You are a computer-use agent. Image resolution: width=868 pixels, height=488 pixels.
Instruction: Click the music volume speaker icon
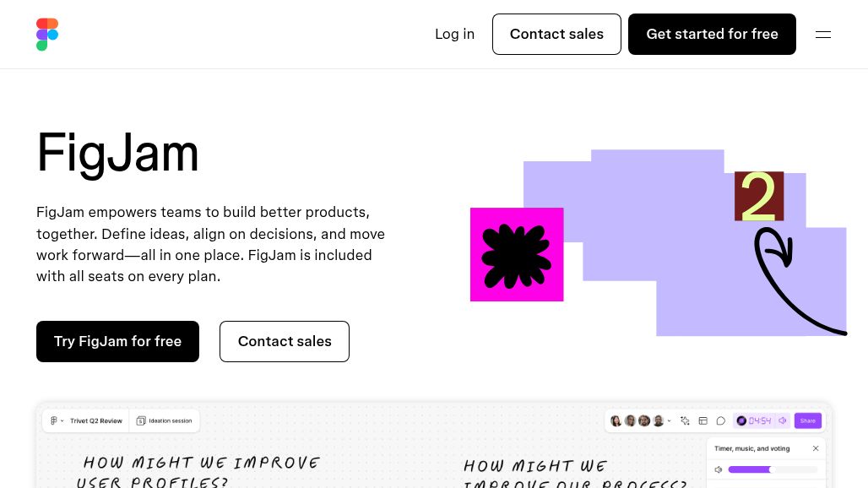(719, 469)
